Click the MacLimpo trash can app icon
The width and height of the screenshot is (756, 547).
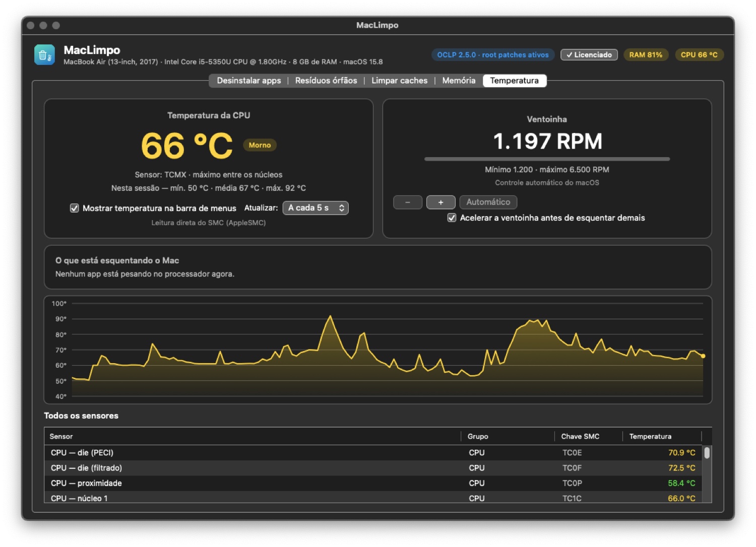tap(44, 55)
